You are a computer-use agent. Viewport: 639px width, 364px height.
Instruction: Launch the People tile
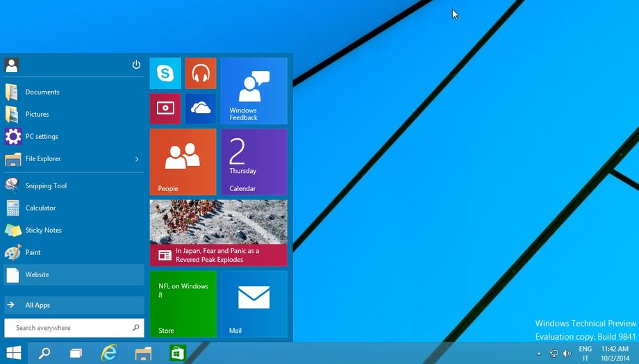[183, 162]
